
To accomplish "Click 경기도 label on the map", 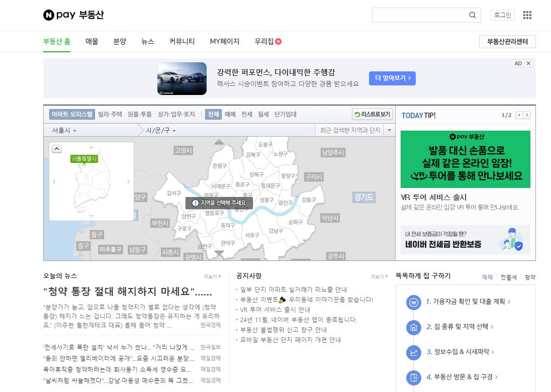I will [363, 197].
